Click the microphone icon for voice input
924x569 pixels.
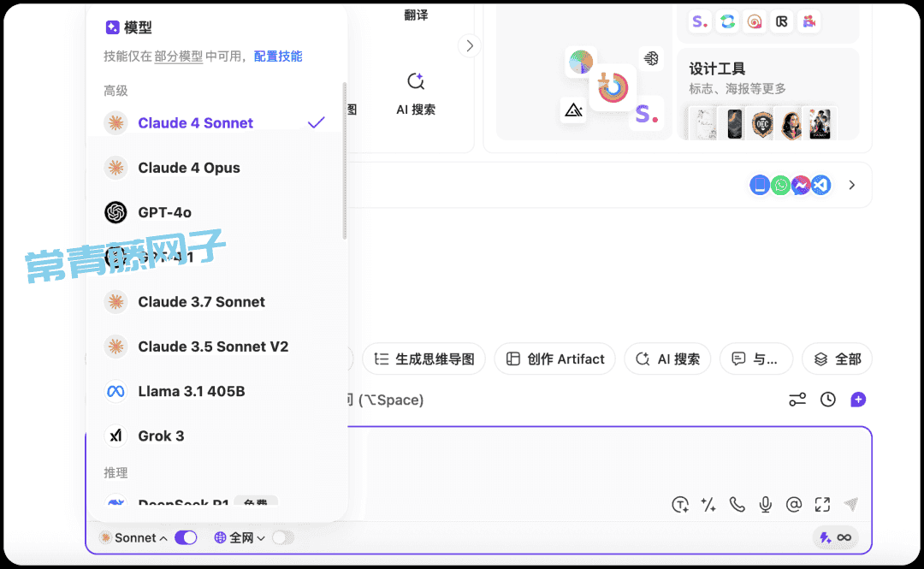pos(766,505)
